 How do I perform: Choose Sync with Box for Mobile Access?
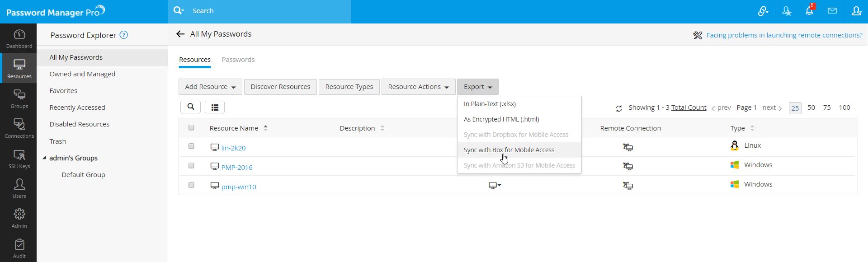coord(509,150)
